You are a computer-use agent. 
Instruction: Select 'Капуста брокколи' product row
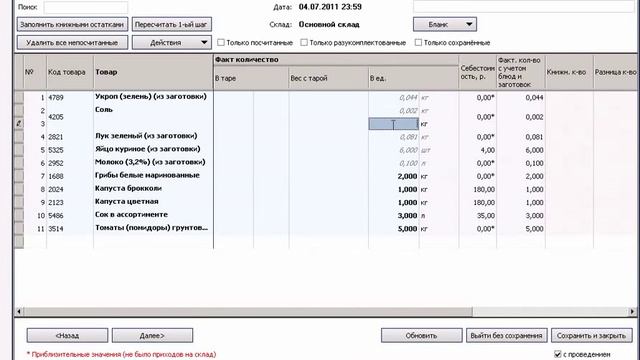tap(128, 188)
